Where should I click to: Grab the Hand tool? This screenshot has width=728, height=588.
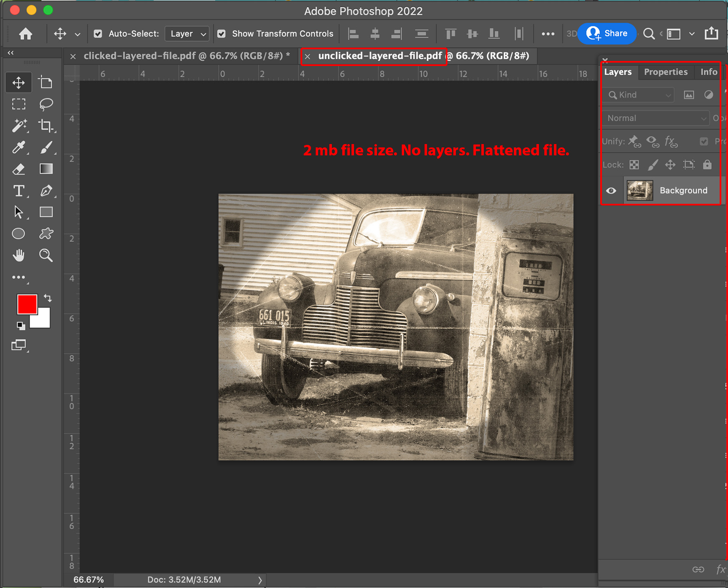(18, 255)
